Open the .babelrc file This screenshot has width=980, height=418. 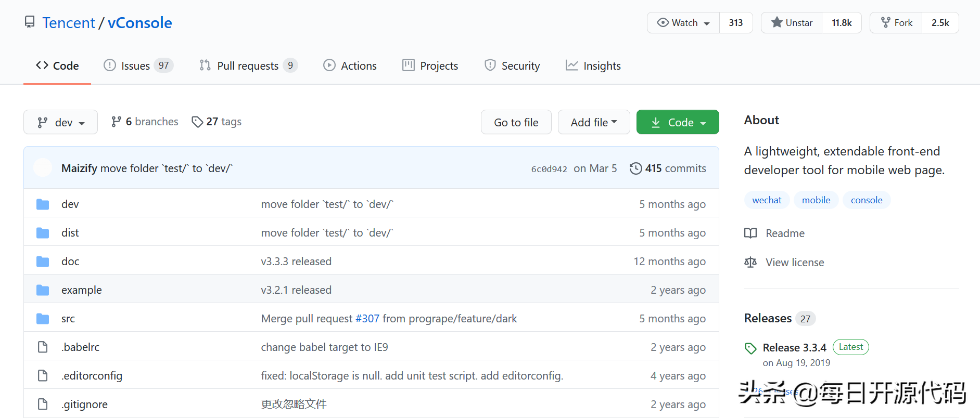81,347
